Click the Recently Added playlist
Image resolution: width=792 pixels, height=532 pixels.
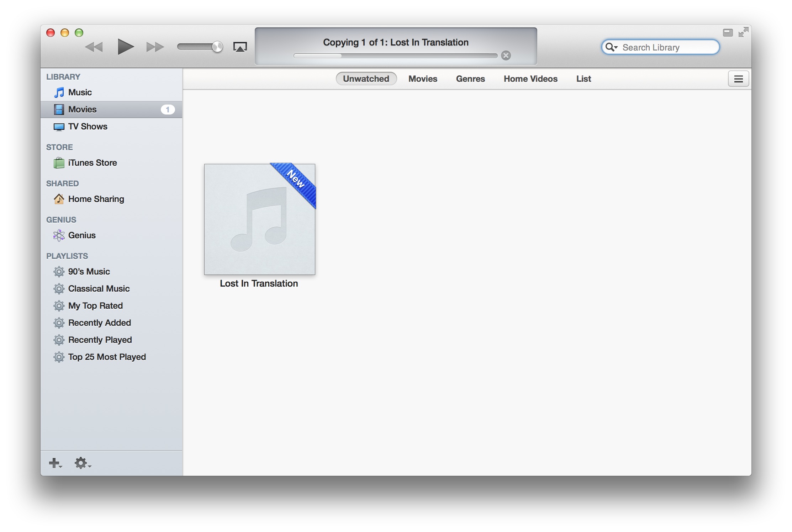tap(99, 323)
